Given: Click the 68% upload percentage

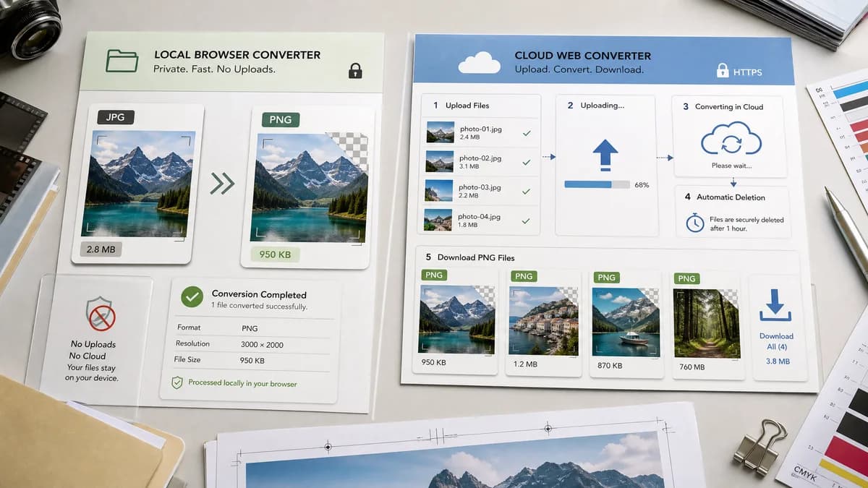Looking at the screenshot, I should tap(642, 186).
